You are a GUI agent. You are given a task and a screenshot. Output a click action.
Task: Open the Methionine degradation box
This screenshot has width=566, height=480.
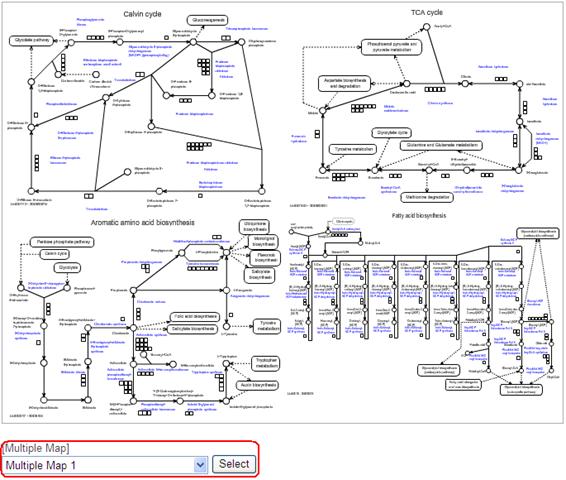click(427, 197)
